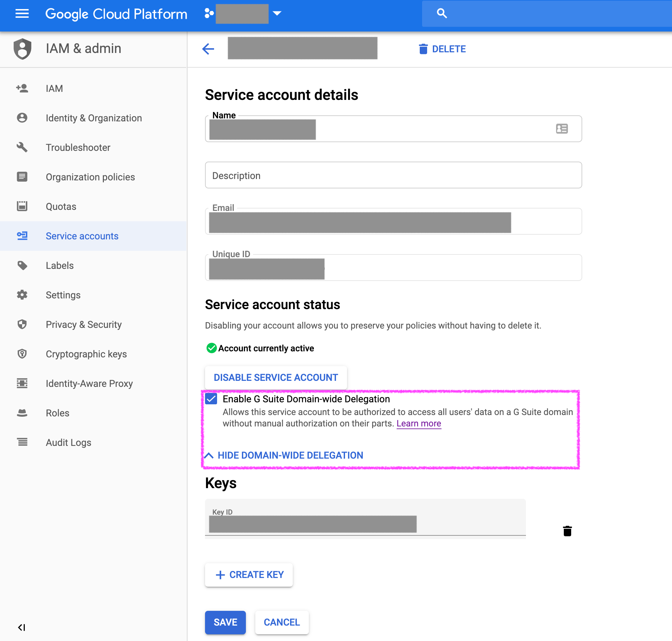This screenshot has width=672, height=641.
Task: Go back using the left arrow
Action: [208, 49]
